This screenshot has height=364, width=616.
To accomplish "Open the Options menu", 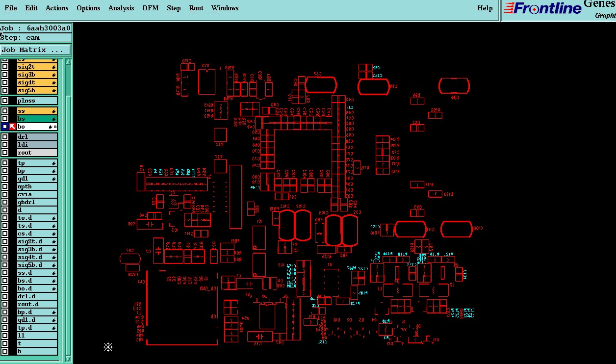I will [x=88, y=8].
